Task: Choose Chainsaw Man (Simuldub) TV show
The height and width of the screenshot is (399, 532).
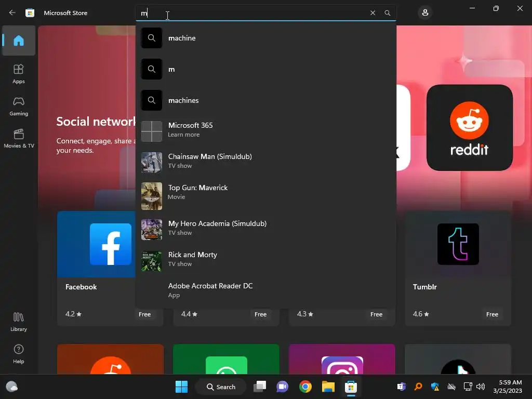Action: [x=265, y=163]
